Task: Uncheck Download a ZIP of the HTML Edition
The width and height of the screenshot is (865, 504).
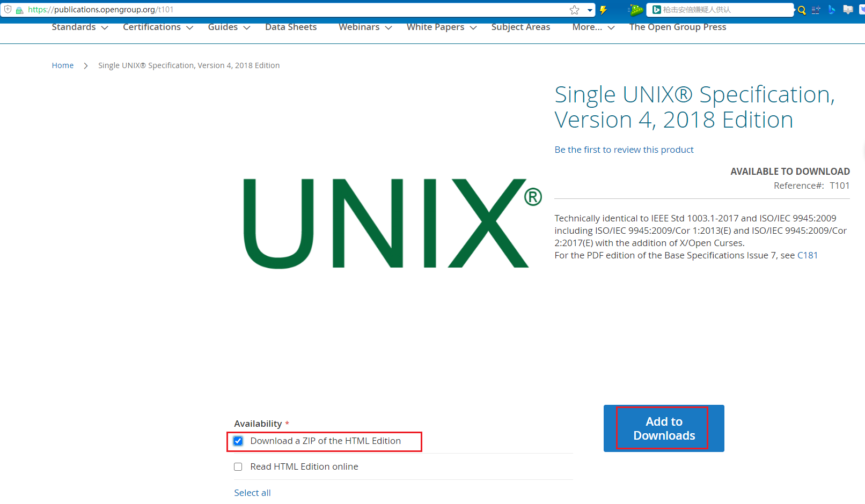Action: [238, 441]
